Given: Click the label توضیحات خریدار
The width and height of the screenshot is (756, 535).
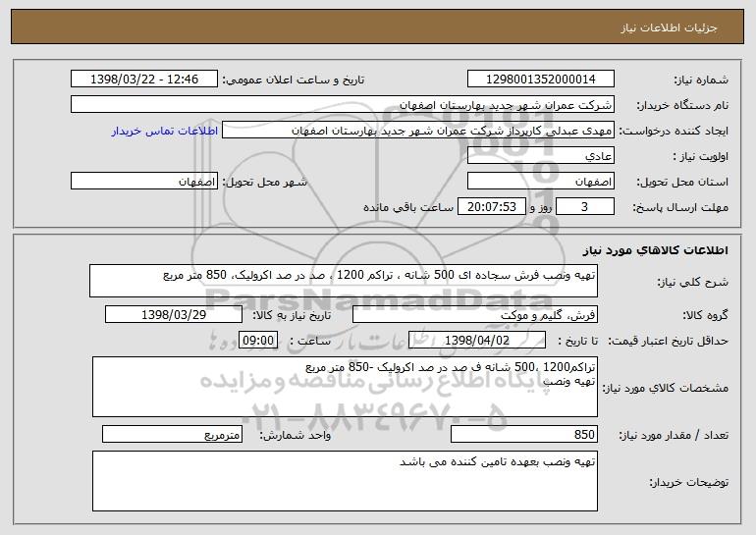Looking at the screenshot, I should pyautogui.click(x=689, y=482).
